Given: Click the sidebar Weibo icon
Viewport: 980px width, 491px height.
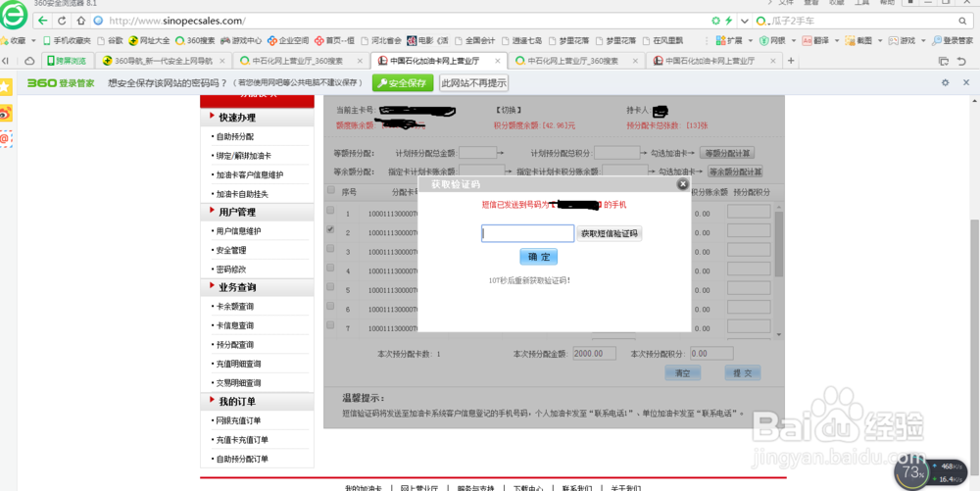Looking at the screenshot, I should (6, 113).
